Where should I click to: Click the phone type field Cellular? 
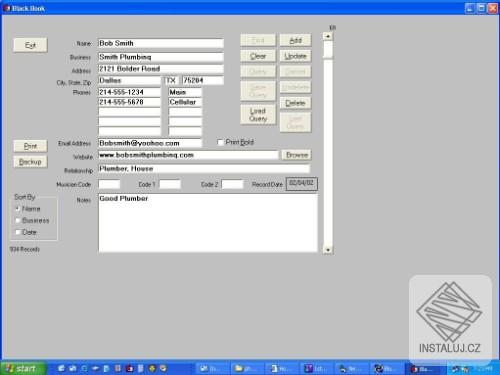[185, 102]
